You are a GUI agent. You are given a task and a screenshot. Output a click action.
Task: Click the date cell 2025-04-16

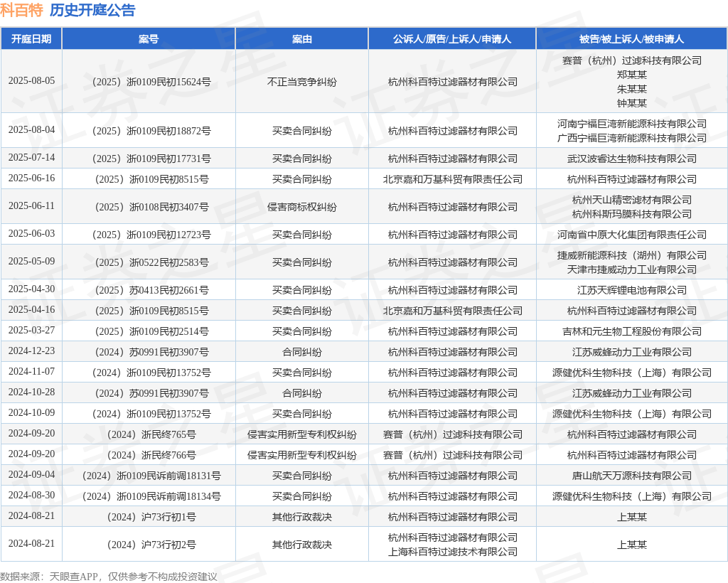(x=31, y=309)
